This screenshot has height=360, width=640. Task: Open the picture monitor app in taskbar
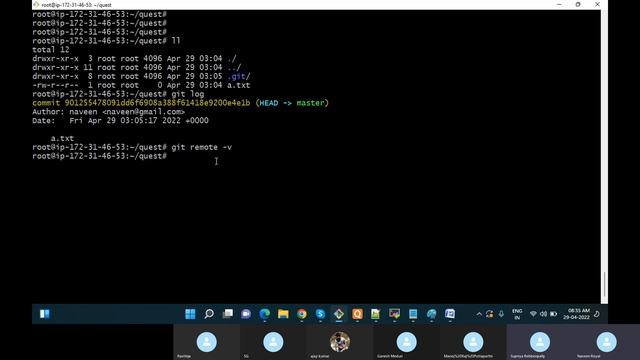pyautogui.click(x=394, y=313)
